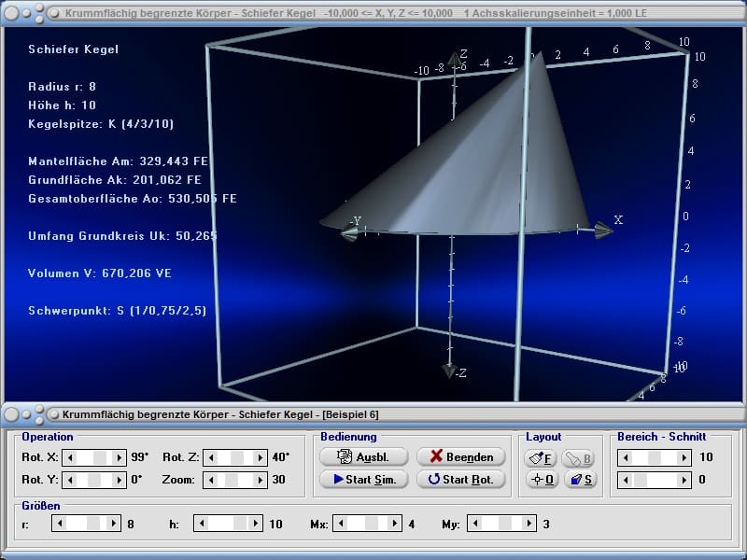The height and width of the screenshot is (560, 747).
Task: Click the 'Gesamtoberfläche Ao' readout
Action: coord(133,198)
